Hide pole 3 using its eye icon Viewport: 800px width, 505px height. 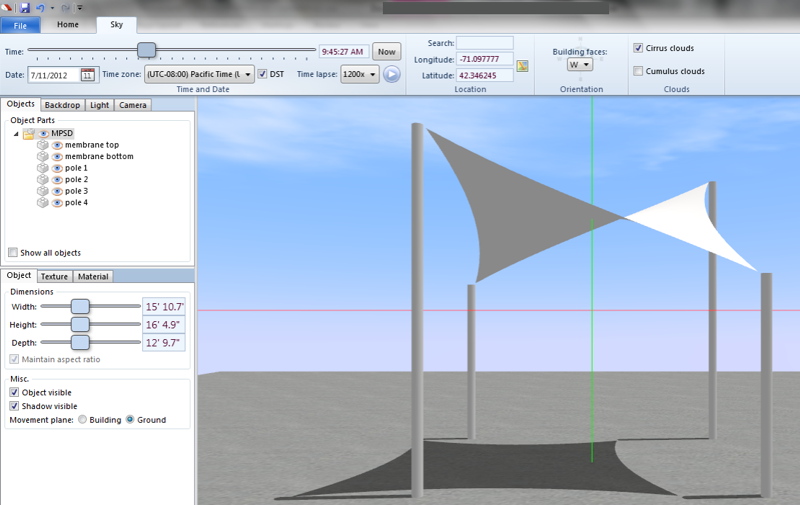coord(57,191)
